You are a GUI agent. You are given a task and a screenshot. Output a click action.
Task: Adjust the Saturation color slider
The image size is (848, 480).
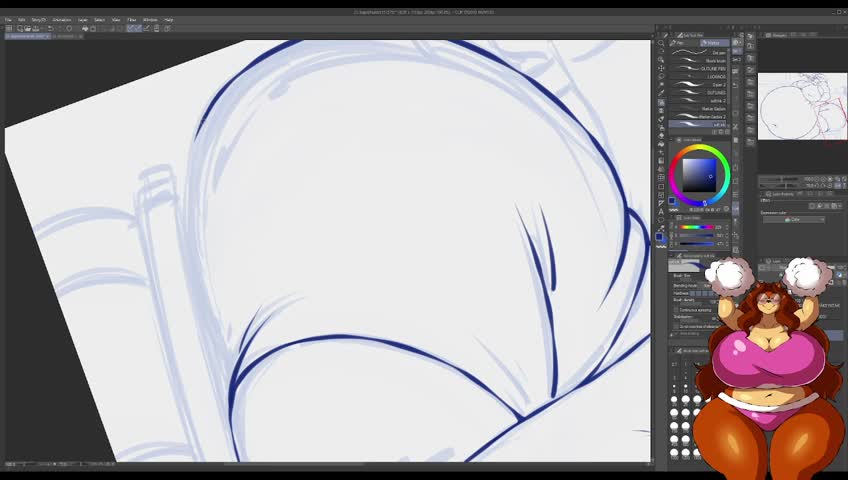pos(697,236)
